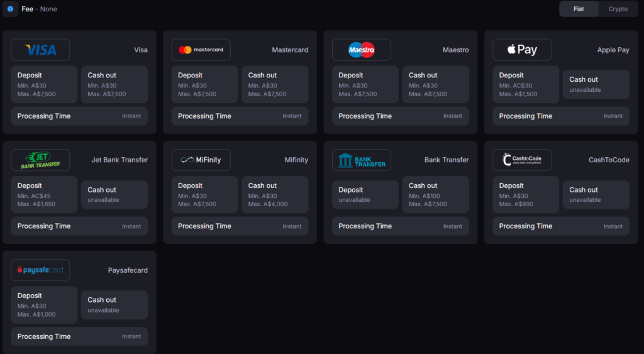Click the "Visa" card title text
The image size is (644, 354).
pyautogui.click(x=140, y=50)
